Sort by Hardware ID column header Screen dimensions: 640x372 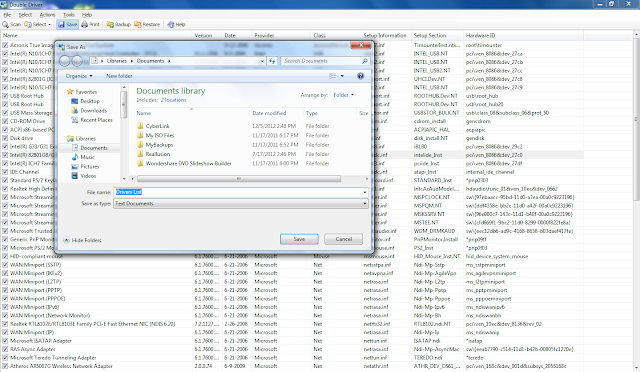coord(523,36)
